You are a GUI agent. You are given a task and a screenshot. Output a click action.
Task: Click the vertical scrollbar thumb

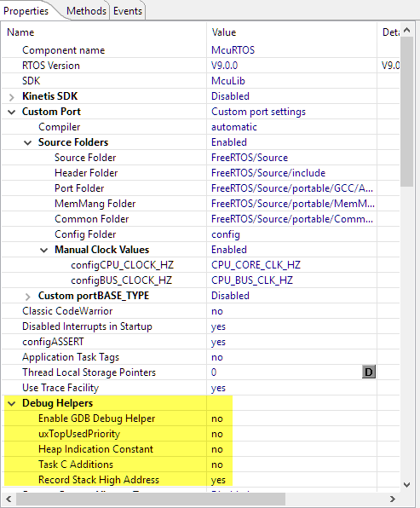point(406,112)
